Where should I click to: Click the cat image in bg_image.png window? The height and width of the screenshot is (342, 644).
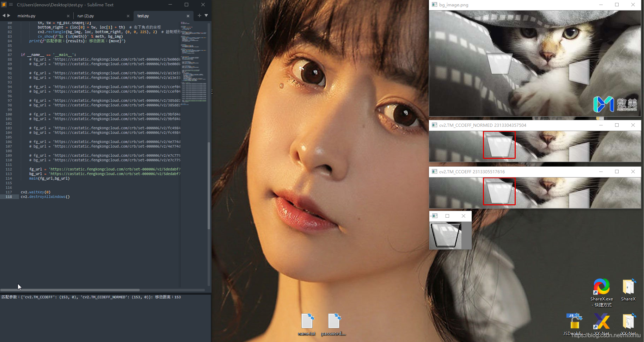535,63
